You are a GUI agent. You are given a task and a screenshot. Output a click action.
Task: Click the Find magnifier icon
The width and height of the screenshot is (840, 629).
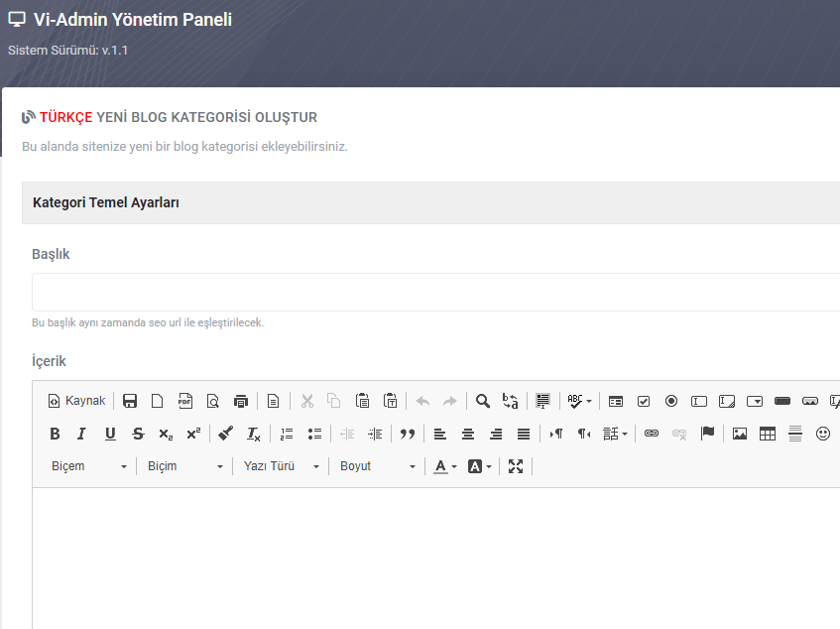pos(483,401)
